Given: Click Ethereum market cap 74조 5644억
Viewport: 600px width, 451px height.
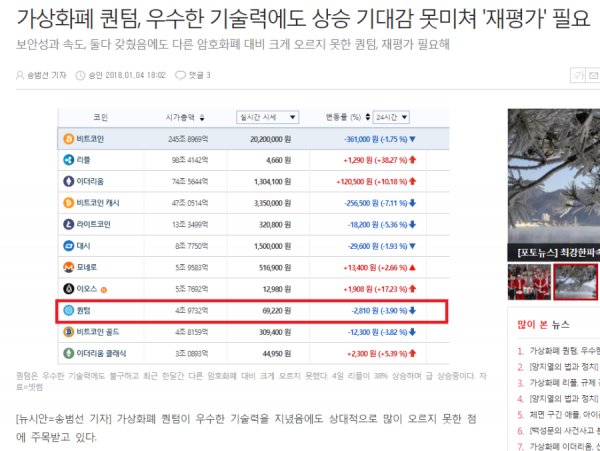Looking at the screenshot, I should [190, 181].
